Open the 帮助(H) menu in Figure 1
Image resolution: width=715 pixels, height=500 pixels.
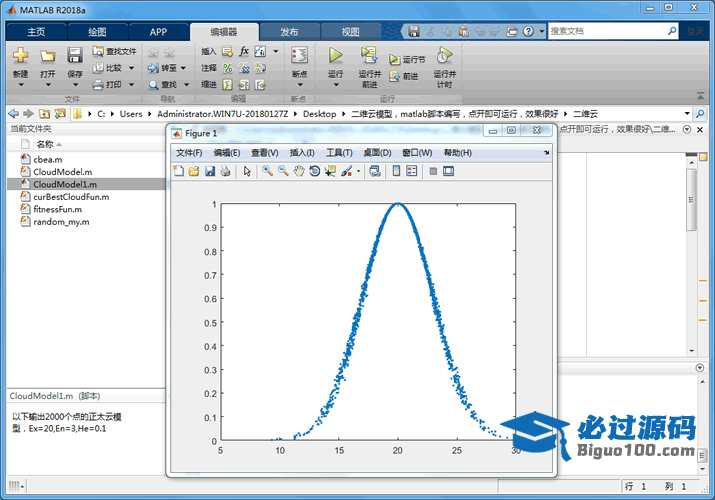point(457,153)
